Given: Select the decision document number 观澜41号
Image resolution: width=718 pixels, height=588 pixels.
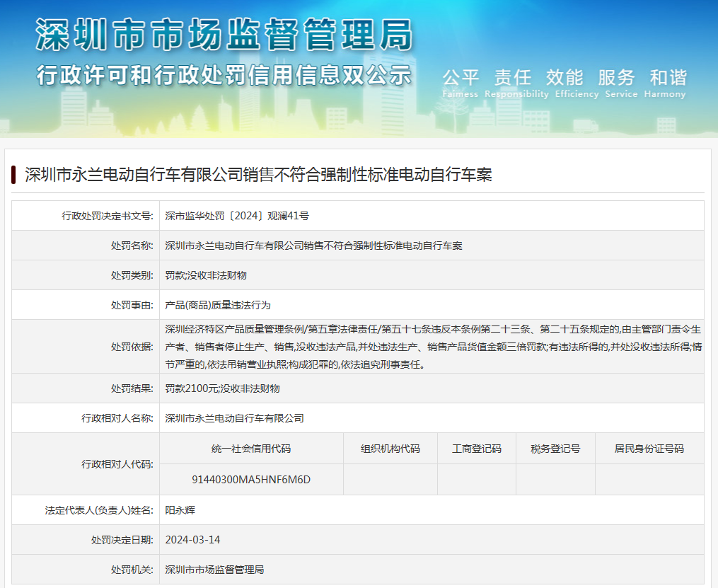Looking at the screenshot, I should 237,216.
